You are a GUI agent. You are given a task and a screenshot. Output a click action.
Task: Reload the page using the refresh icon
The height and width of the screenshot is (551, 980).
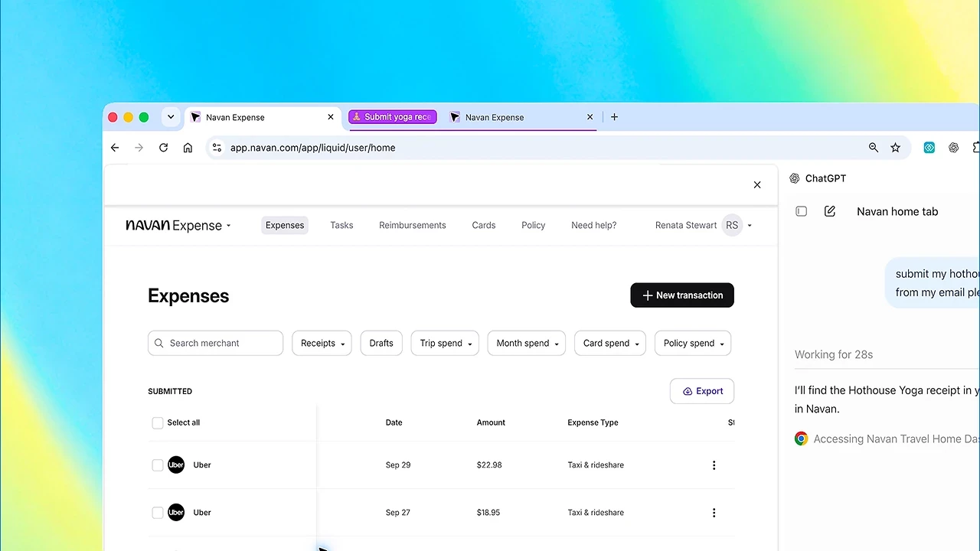coord(163,148)
